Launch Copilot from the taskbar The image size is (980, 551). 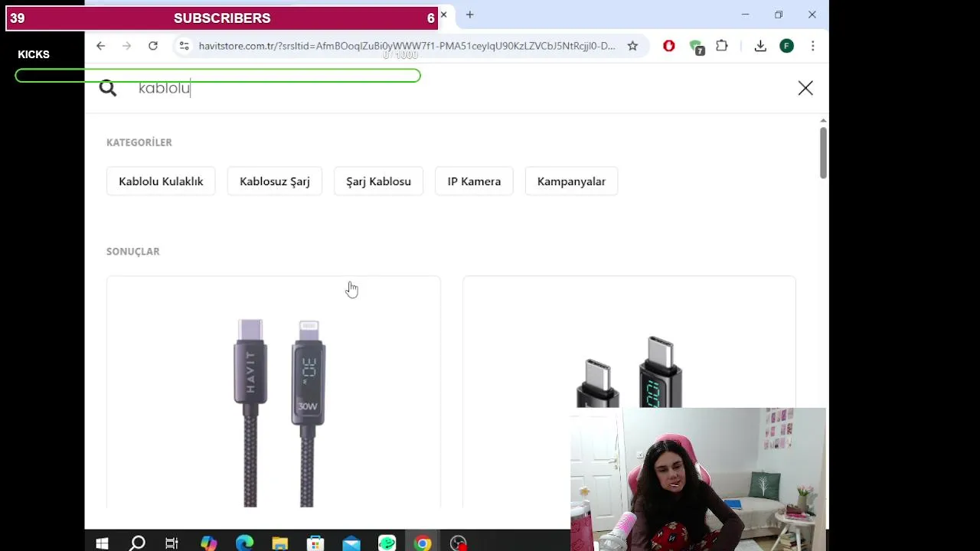(208, 543)
